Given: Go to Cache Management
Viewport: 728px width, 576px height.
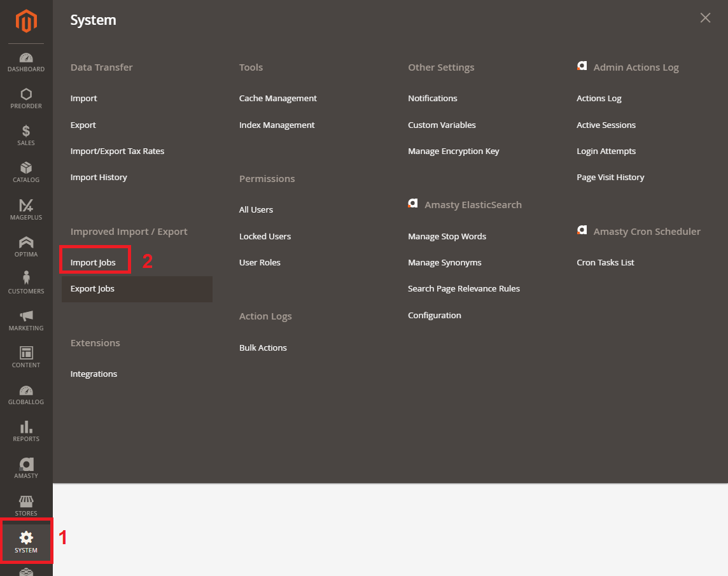Looking at the screenshot, I should (x=277, y=99).
